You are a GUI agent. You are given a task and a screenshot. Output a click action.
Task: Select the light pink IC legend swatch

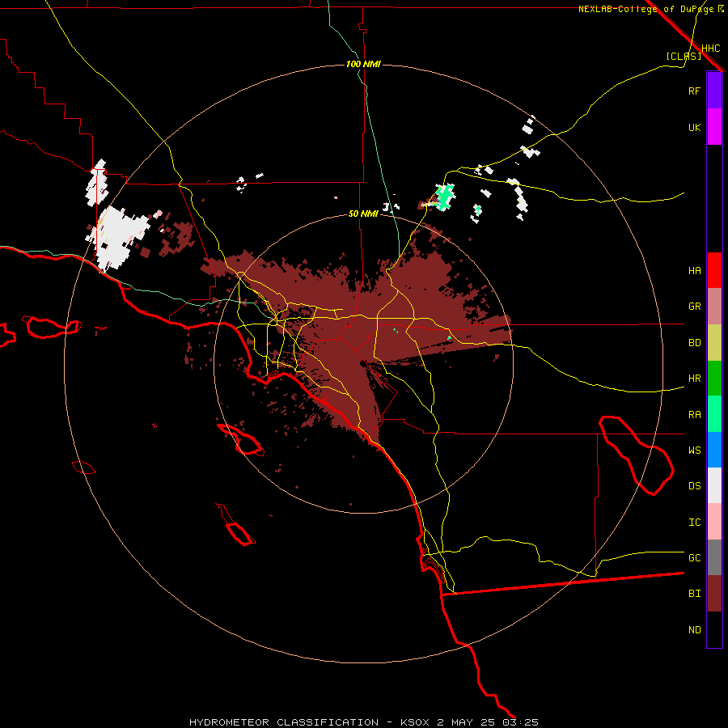[x=714, y=522]
